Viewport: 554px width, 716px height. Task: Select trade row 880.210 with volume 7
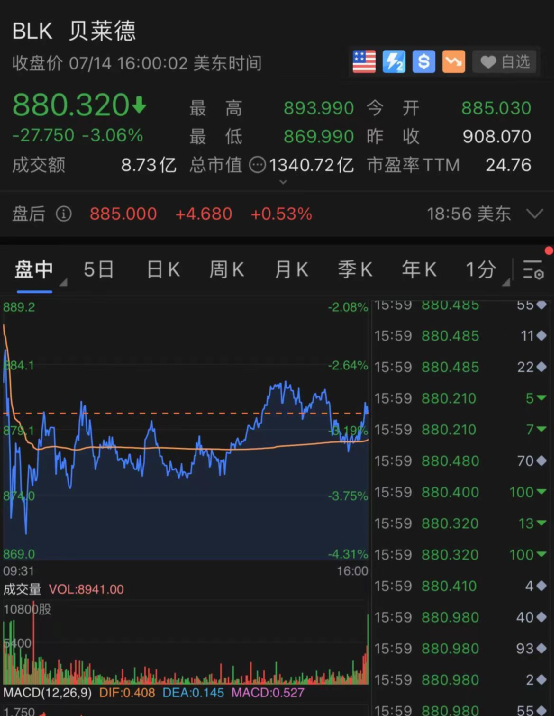461,429
